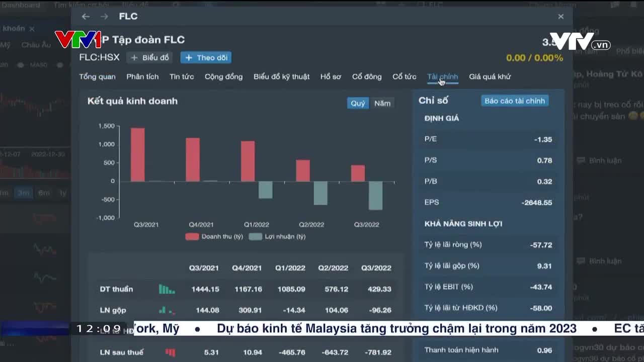Toggle Doanh thu series in chart legend

(214, 236)
